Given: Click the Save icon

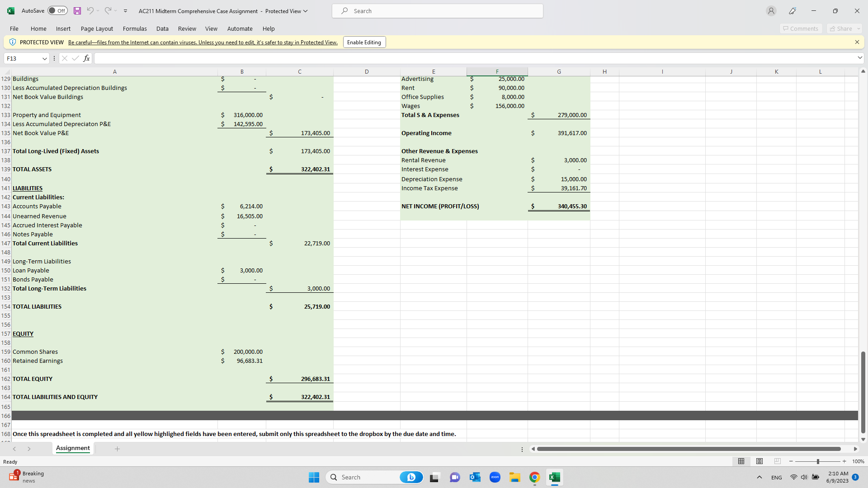Looking at the screenshot, I should (77, 10).
